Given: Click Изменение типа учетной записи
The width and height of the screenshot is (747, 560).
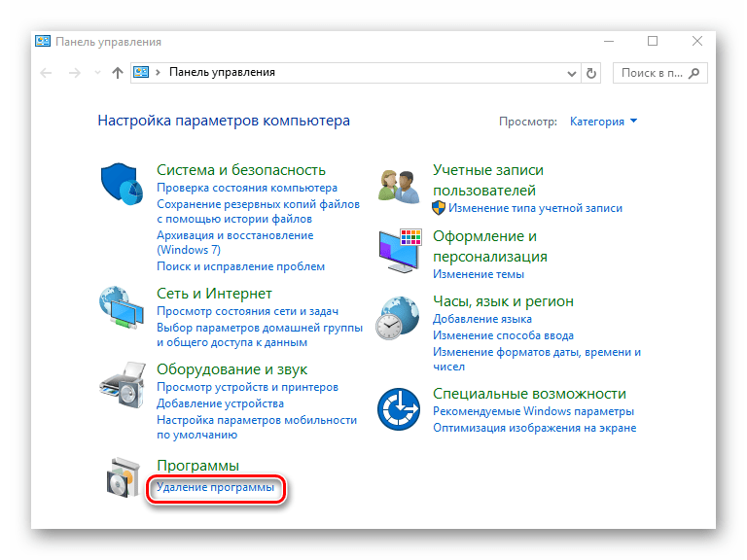Looking at the screenshot, I should pyautogui.click(x=535, y=208).
